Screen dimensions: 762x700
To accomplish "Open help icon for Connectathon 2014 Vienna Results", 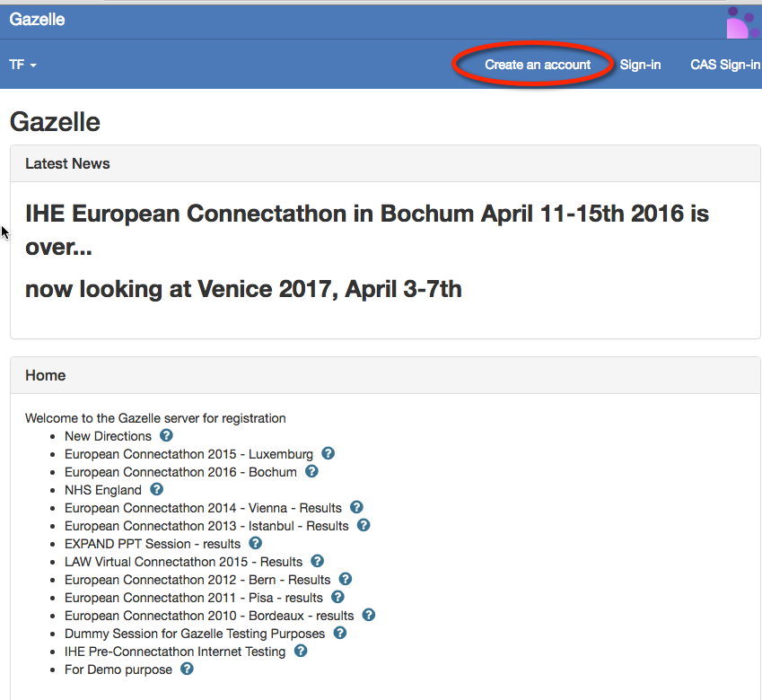I will coord(356,507).
